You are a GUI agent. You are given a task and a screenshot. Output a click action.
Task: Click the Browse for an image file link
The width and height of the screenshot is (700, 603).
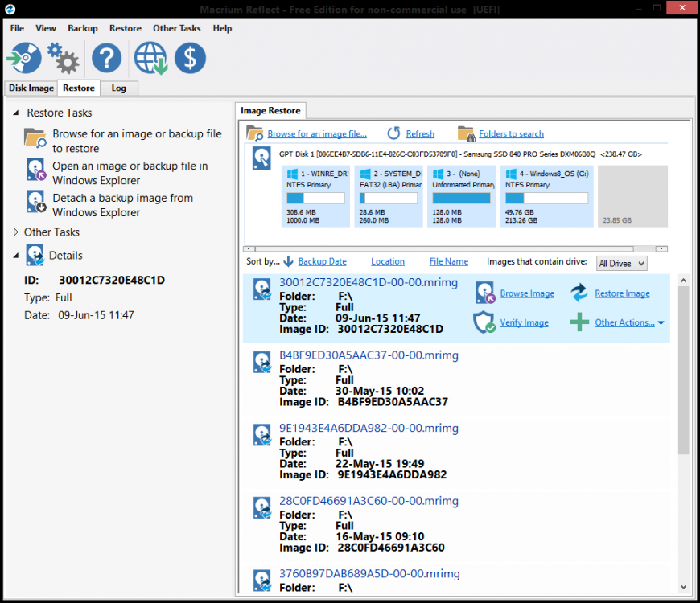tap(317, 133)
